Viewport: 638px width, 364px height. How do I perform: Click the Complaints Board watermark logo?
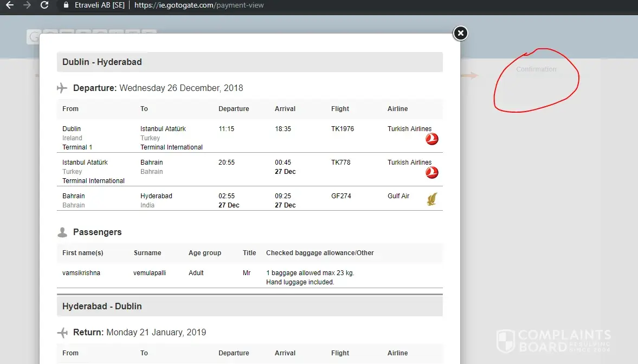pos(553,341)
